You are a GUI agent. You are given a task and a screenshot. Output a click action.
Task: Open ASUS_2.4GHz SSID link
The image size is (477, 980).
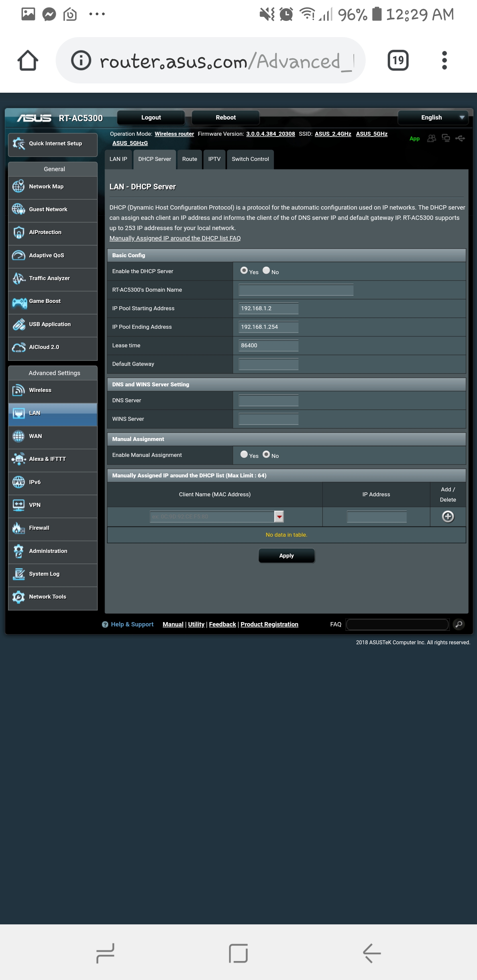(x=333, y=134)
